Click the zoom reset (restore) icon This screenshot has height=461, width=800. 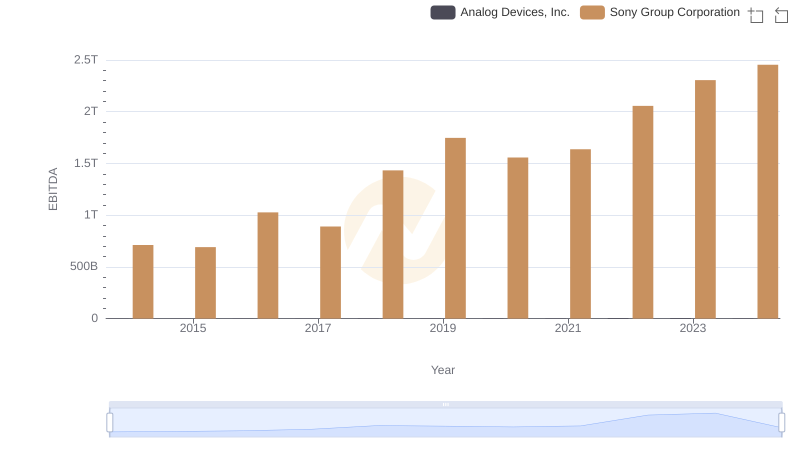[x=781, y=15]
